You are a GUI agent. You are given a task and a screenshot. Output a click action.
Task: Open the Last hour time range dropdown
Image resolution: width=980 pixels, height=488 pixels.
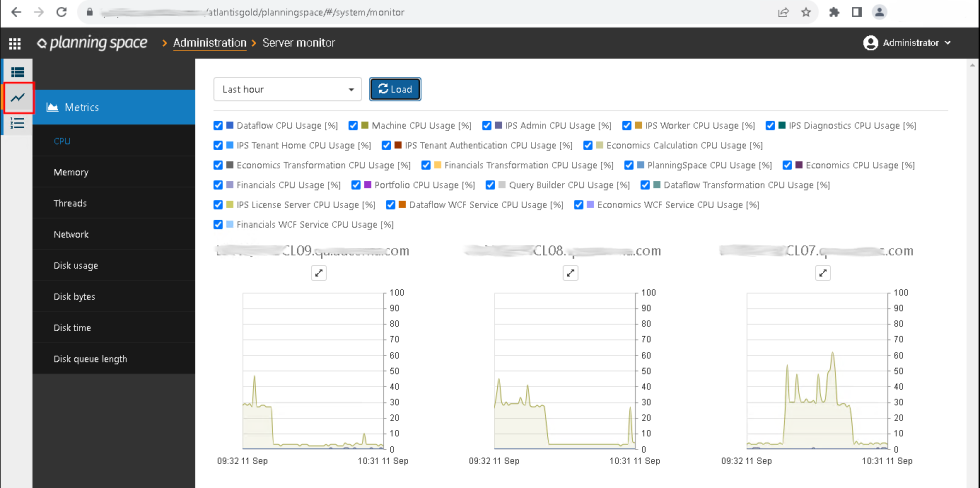tap(288, 89)
